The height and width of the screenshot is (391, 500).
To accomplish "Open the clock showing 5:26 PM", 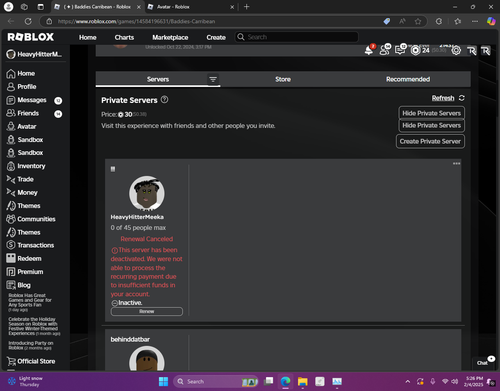I will [x=474, y=381].
